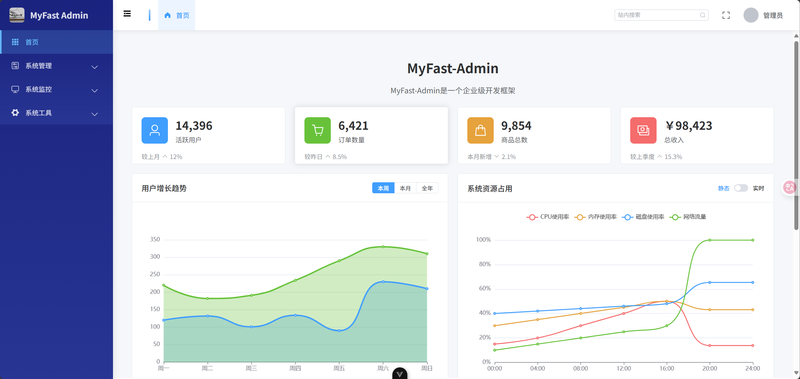Click the search magnifier icon
Viewport: 800px width, 379px height.
tap(703, 15)
